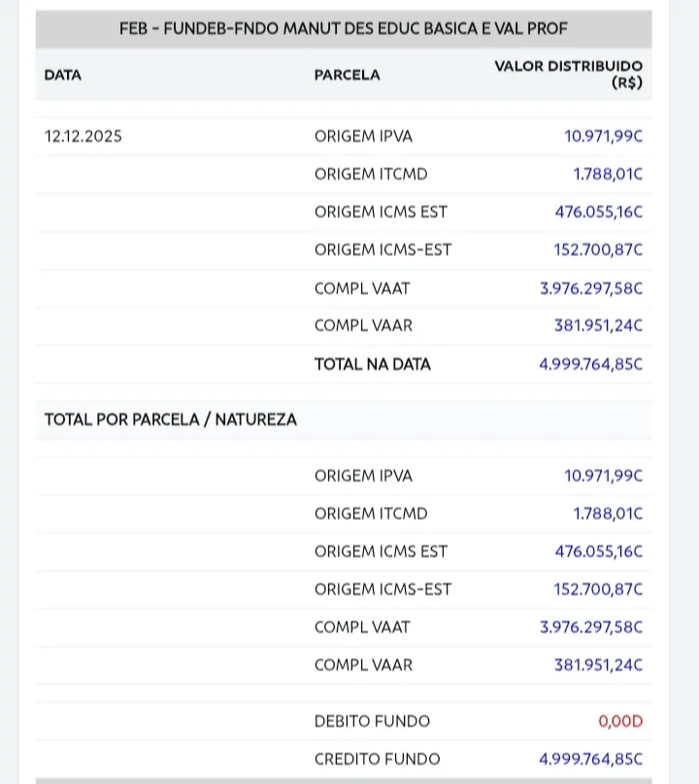Click the TOTAL POR PARCELA / NATUREZA heading

171,420
